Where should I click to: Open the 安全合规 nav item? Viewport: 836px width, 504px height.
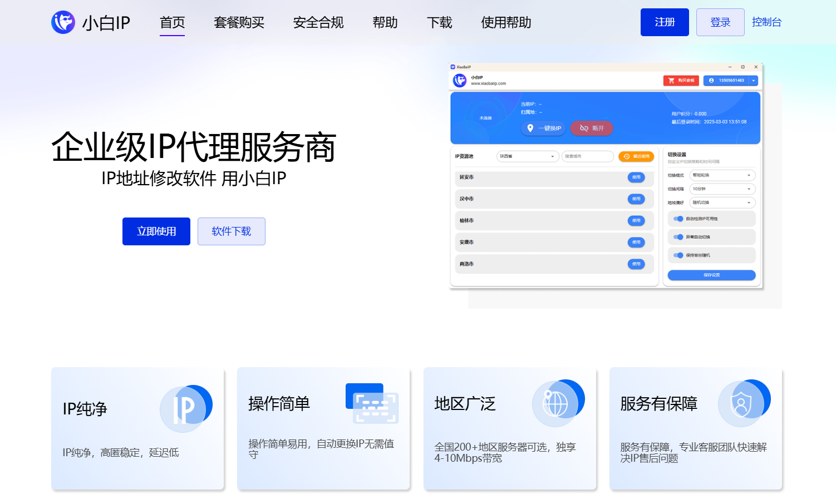[318, 22]
